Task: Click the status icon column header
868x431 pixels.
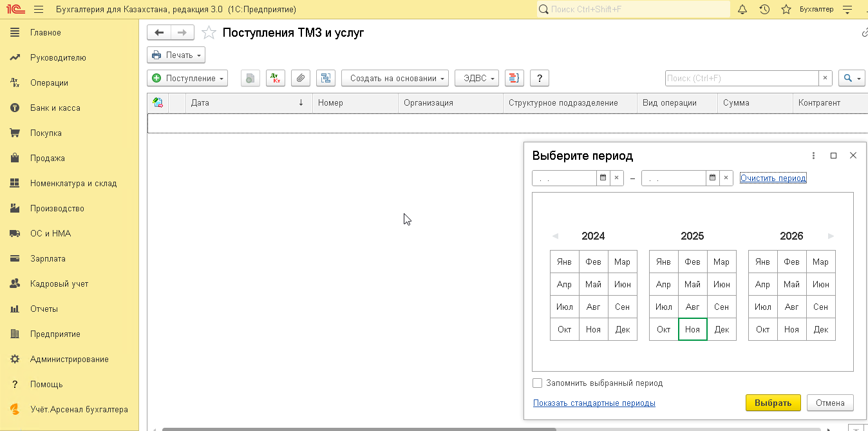Action: [158, 103]
